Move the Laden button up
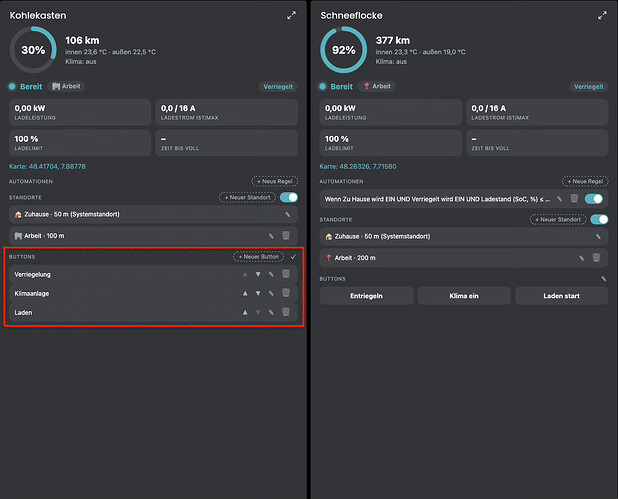618x499 pixels. (x=245, y=313)
